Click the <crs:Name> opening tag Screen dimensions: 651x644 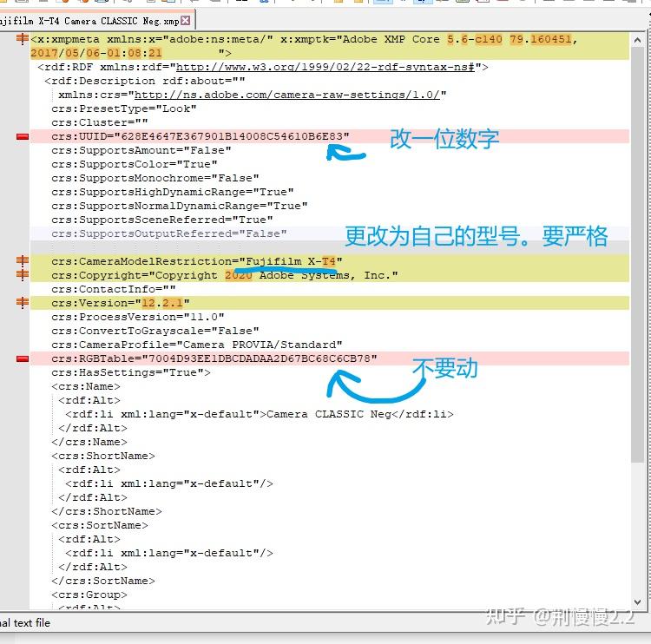[x=86, y=386]
